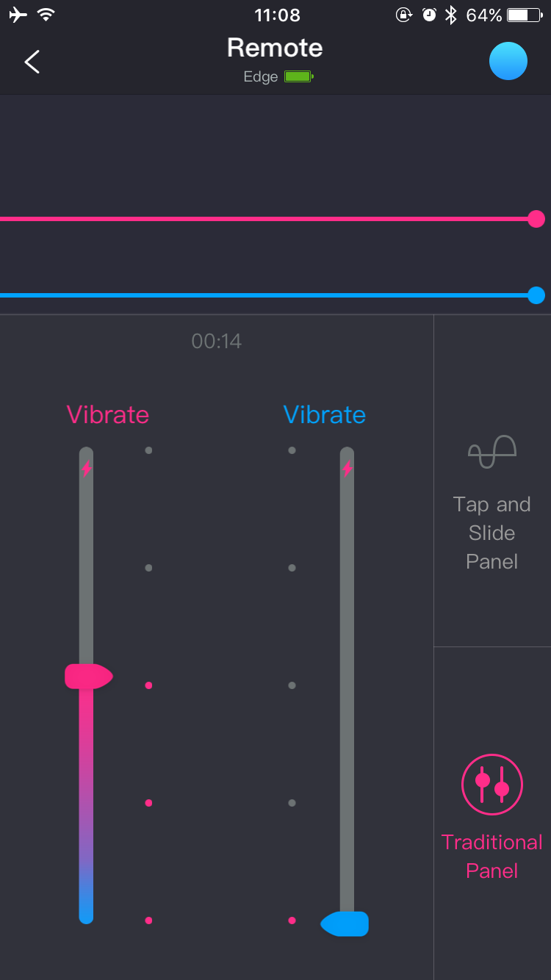Click the blue Vibrate label

coord(325,414)
